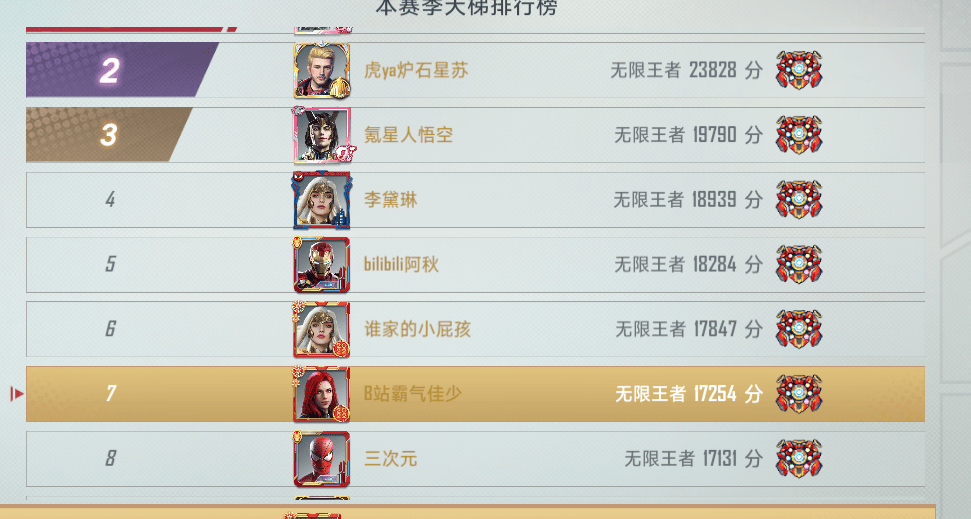Click the rank badge icon beside 17254 分
The width and height of the screenshot is (971, 519).
tap(799, 394)
